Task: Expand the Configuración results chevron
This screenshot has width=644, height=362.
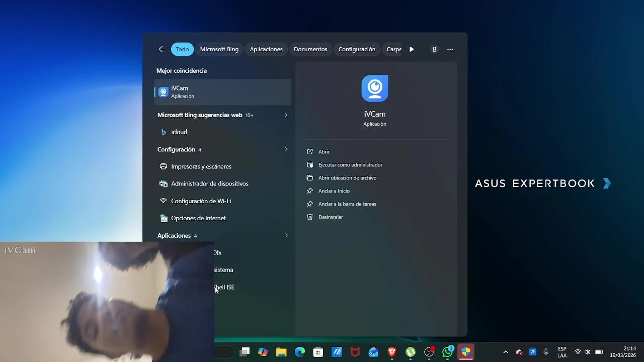Action: [x=286, y=149]
